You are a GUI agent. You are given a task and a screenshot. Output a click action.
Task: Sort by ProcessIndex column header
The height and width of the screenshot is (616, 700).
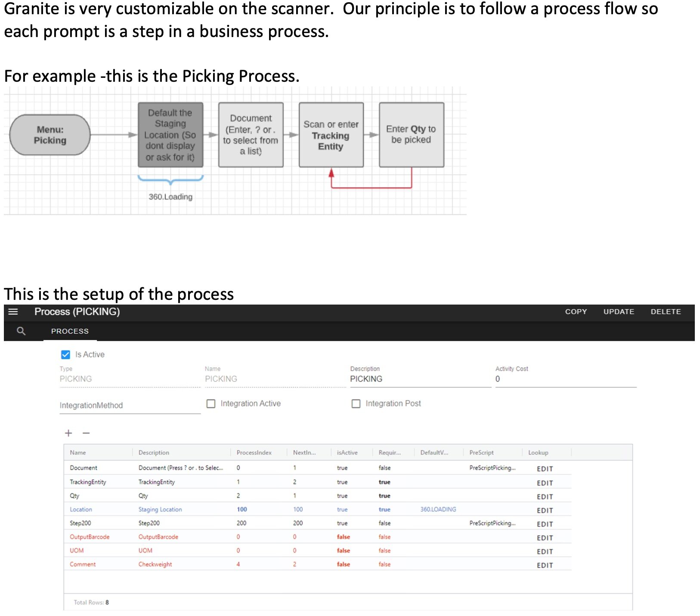click(254, 453)
